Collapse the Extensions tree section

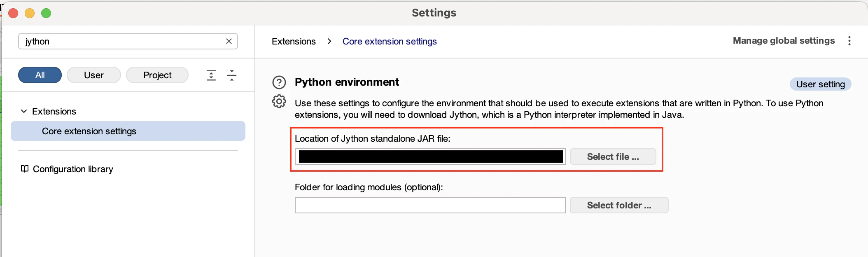(24, 111)
